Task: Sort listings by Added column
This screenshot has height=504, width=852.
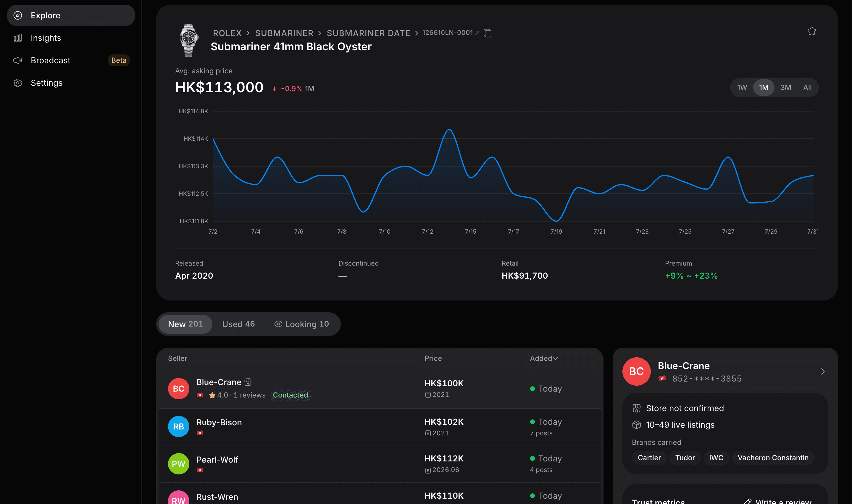Action: click(x=544, y=358)
